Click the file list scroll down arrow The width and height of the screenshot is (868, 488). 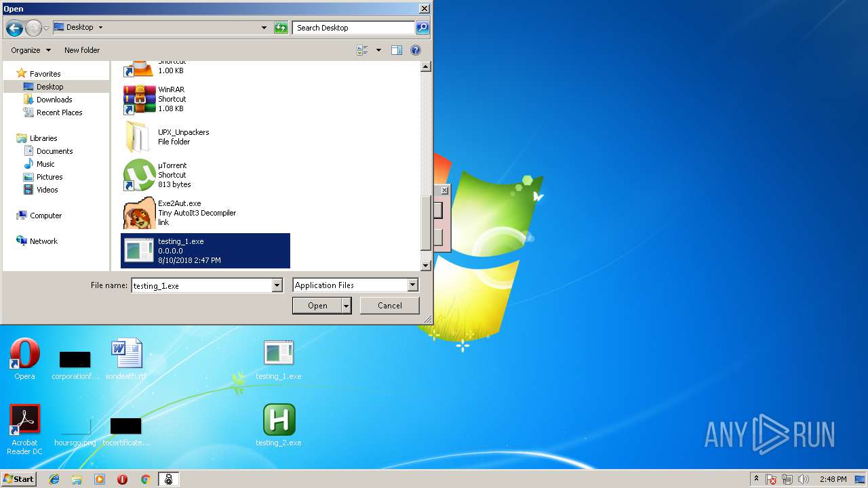[426, 266]
